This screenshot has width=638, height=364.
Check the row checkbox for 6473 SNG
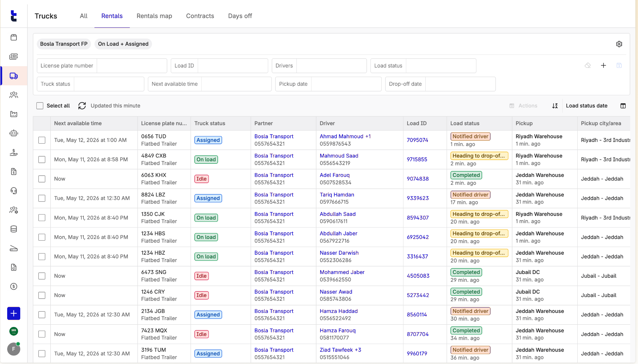[42, 276]
